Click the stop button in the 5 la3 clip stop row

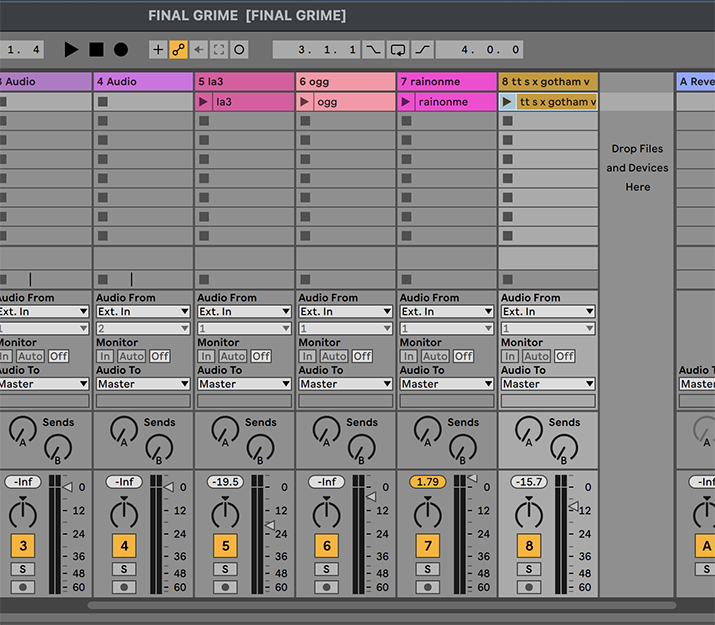point(204,279)
